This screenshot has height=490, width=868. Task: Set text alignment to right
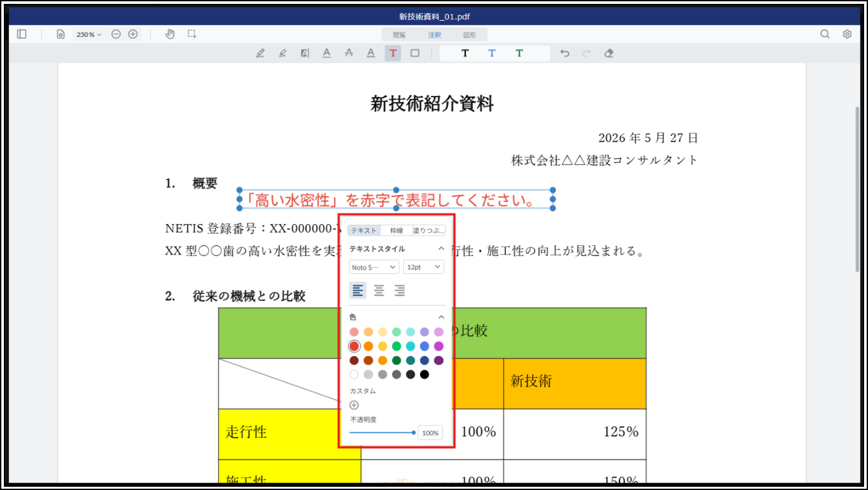point(399,290)
